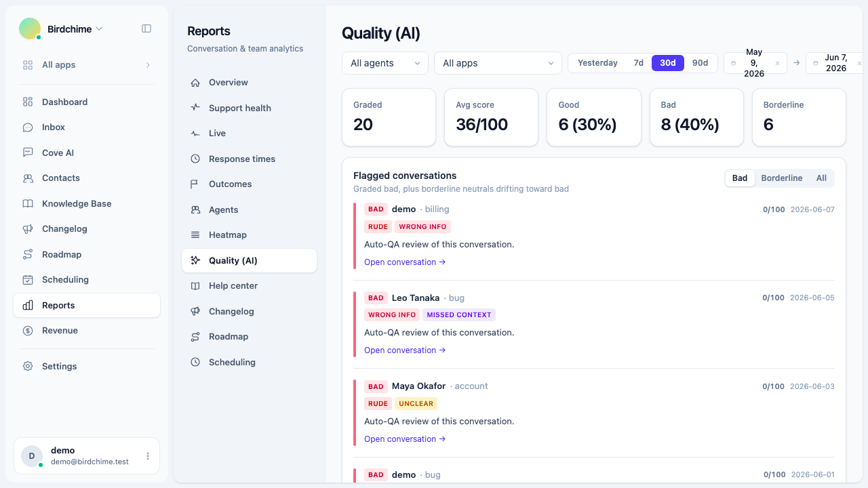Click the MISSED CONTEXT tag

[x=459, y=314]
